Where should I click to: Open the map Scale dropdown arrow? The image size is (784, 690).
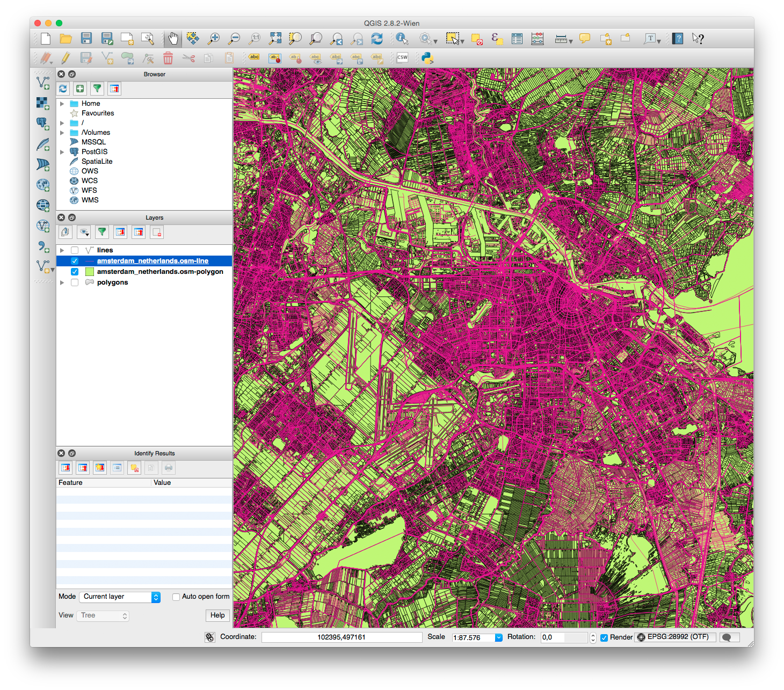(x=498, y=637)
